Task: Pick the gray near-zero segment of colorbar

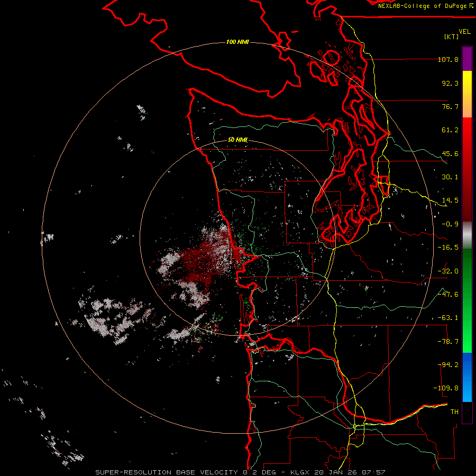Action: coord(467,235)
